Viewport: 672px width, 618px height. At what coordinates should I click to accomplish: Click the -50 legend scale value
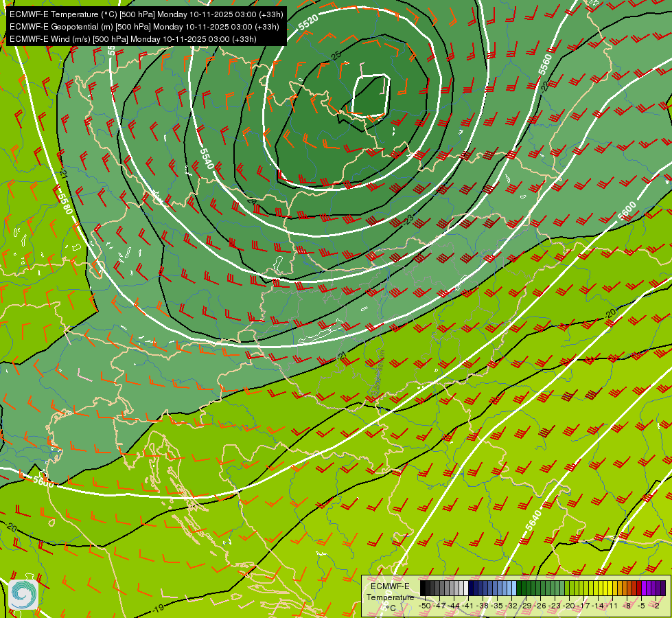pyautogui.click(x=425, y=606)
